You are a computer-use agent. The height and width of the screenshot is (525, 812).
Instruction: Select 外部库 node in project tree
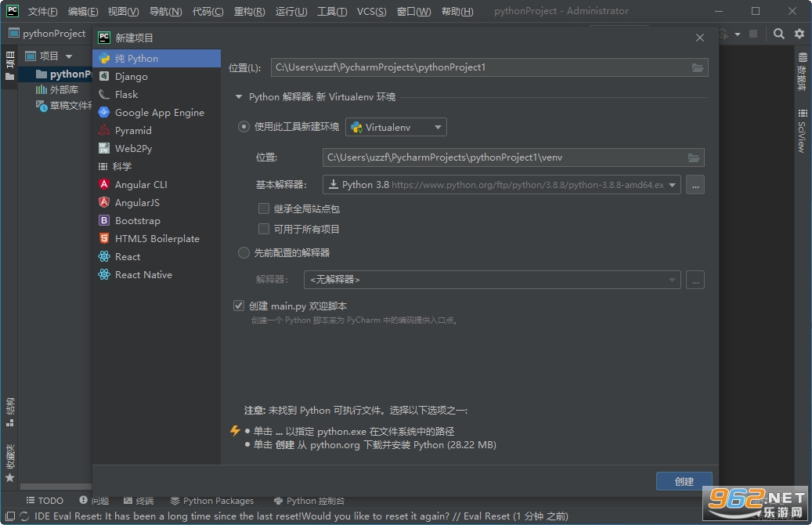tap(57, 89)
